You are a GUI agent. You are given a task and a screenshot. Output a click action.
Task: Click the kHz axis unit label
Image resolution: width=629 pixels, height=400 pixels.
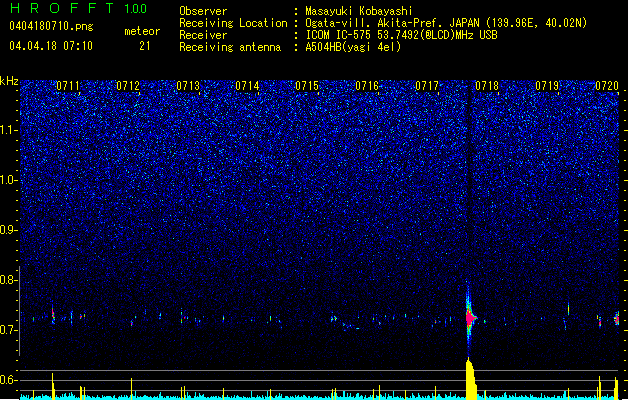9,81
